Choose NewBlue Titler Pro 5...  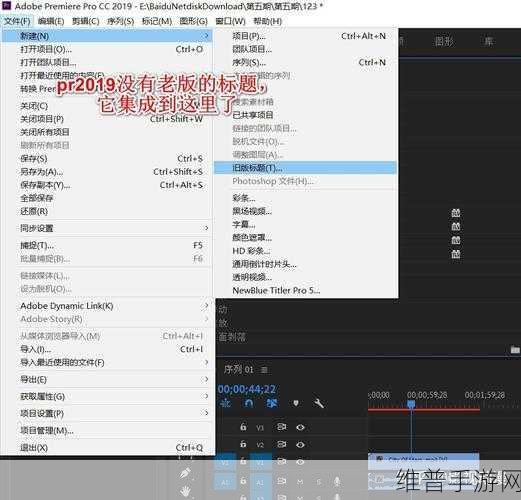click(x=305, y=290)
